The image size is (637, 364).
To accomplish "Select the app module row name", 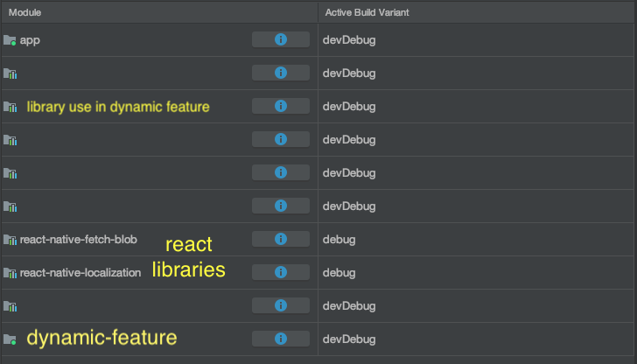I will 30,39.
